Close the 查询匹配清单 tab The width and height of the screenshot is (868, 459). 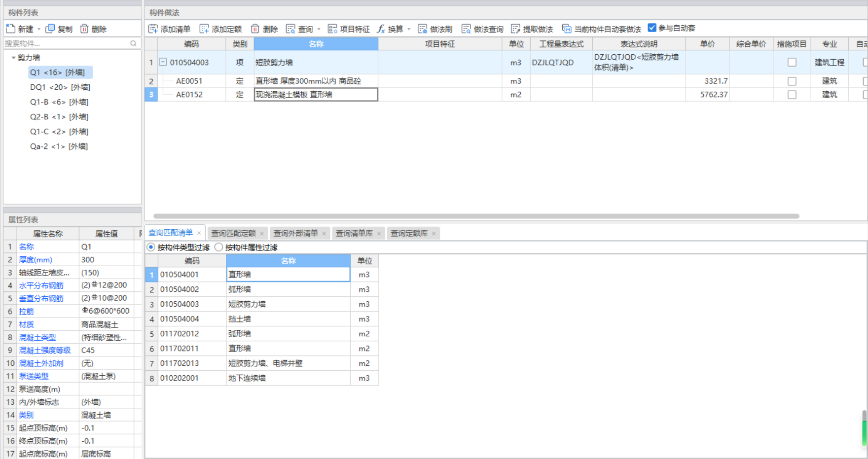199,233
